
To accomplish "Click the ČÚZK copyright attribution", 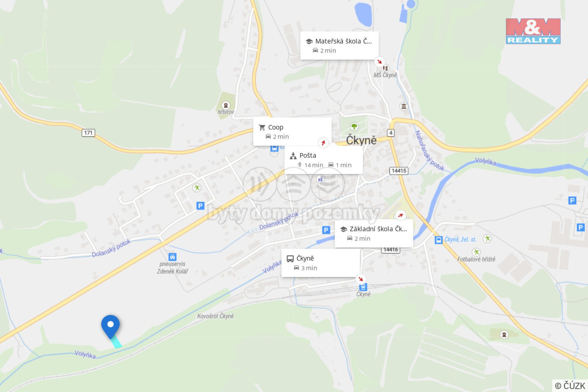I will pyautogui.click(x=570, y=385).
